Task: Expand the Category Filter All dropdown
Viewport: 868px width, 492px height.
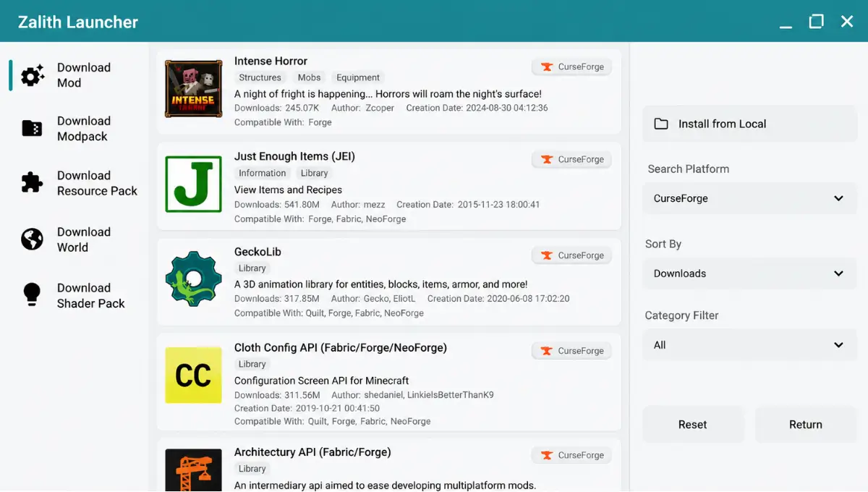Action: pyautogui.click(x=749, y=345)
